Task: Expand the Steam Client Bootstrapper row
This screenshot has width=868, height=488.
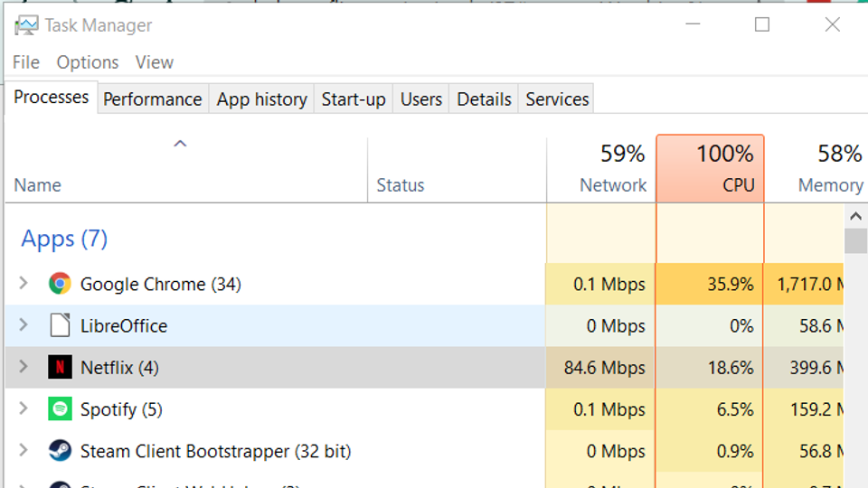Action: pyautogui.click(x=24, y=450)
